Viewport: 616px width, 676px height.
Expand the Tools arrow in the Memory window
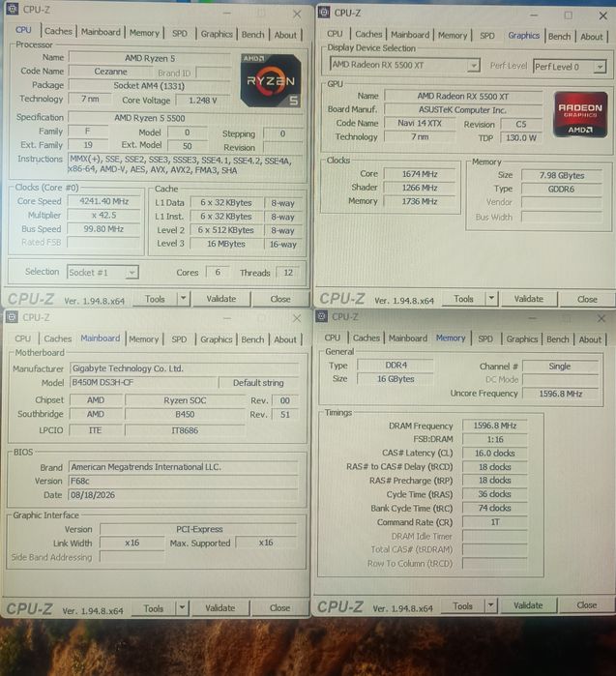click(490, 605)
